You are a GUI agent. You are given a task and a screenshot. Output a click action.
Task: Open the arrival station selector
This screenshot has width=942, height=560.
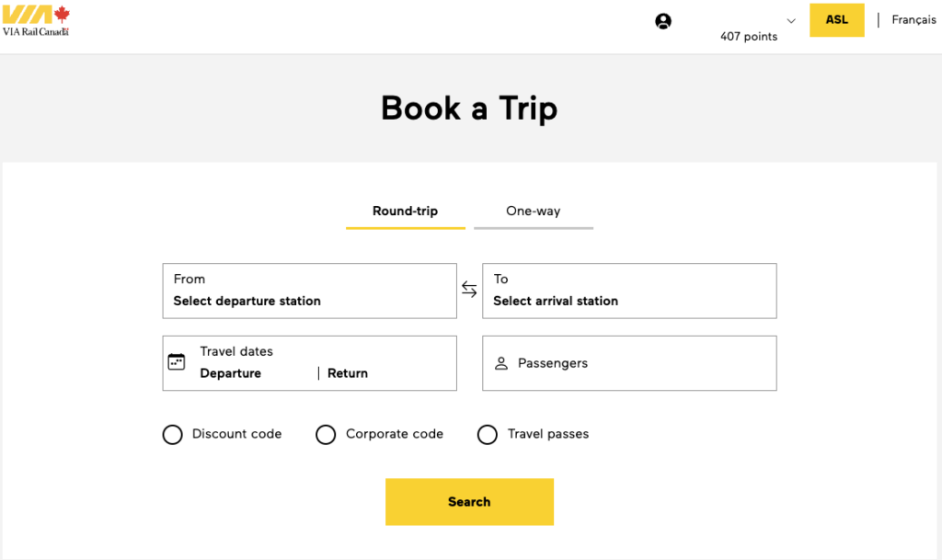click(629, 291)
